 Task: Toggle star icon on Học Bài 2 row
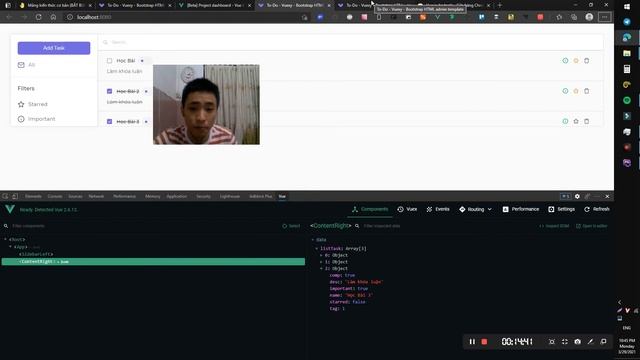(x=576, y=91)
